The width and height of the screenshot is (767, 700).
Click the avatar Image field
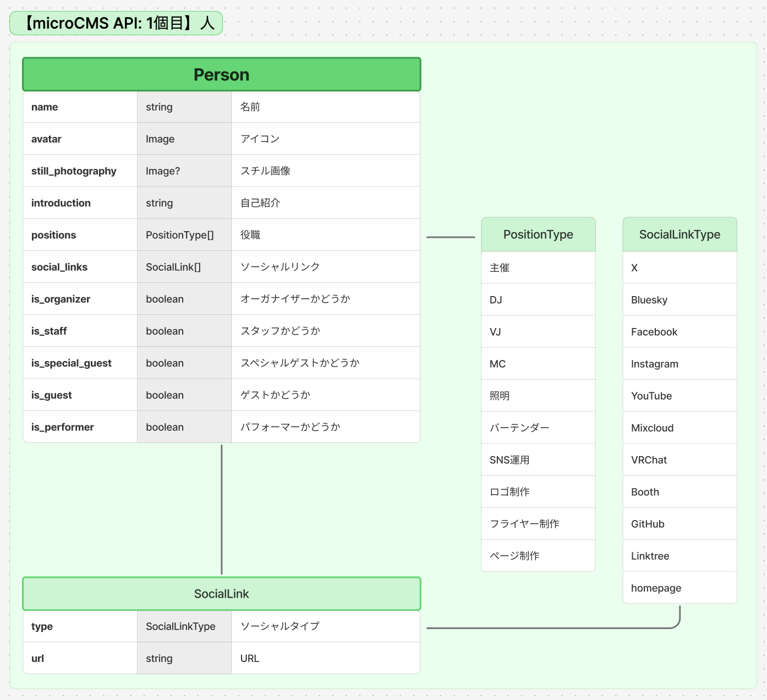tap(220, 139)
